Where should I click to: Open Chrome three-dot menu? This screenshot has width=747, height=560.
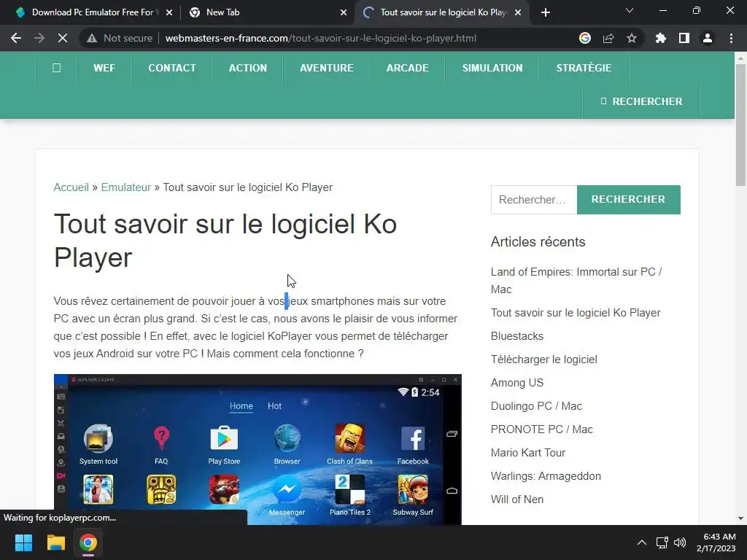coord(731,38)
